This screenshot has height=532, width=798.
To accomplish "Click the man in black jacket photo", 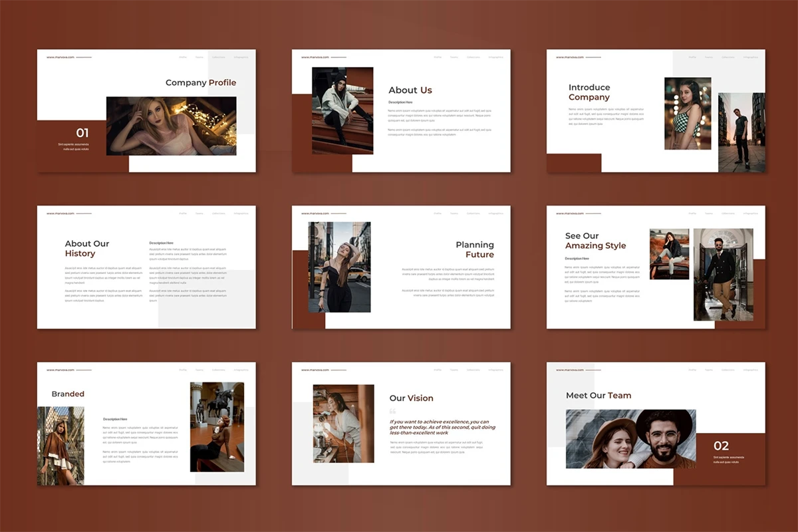I will click(723, 275).
